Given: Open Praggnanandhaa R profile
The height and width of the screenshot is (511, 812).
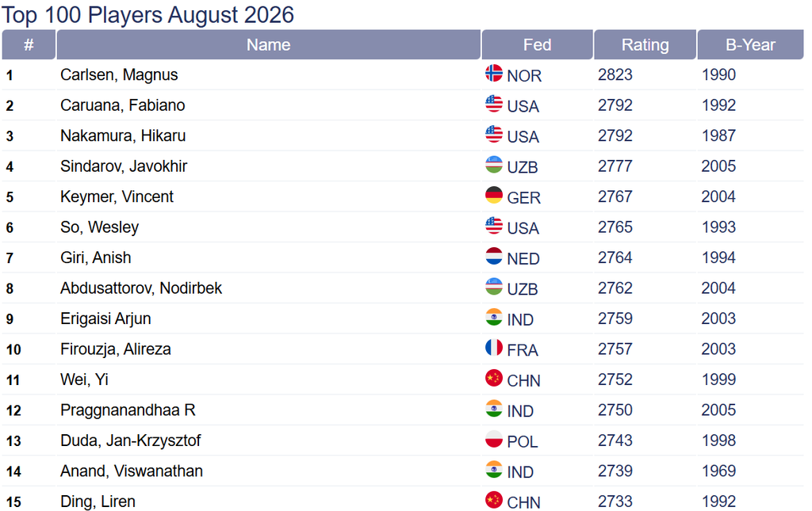Looking at the screenshot, I should coord(128,410).
